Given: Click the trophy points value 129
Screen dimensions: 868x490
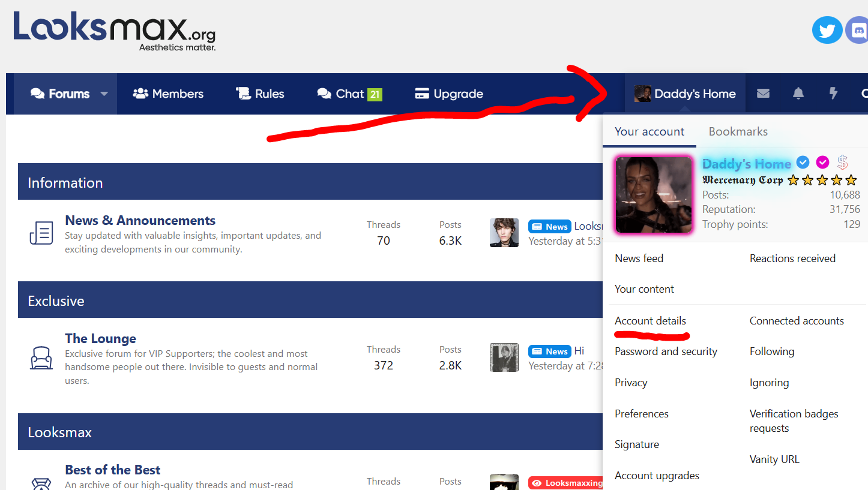Looking at the screenshot, I should (x=852, y=224).
